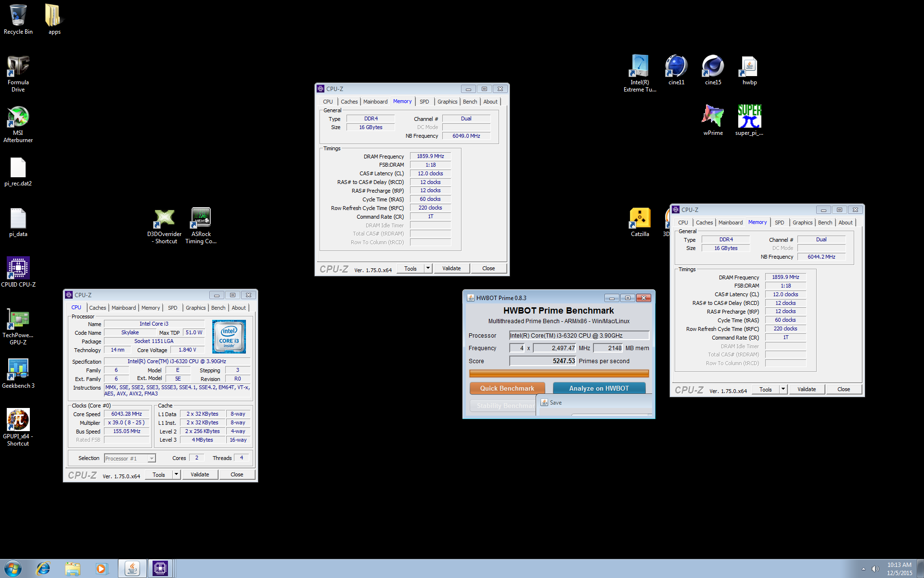Viewport: 924px width, 578px height.
Task: Launch Formula Drive shortcut
Action: [18, 73]
